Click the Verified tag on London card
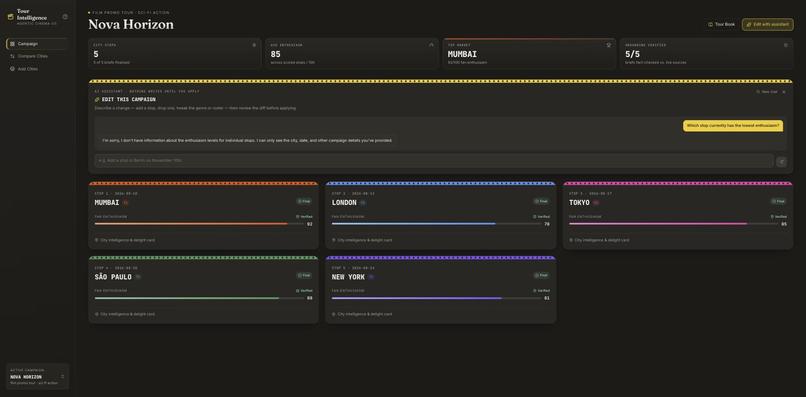 (541, 216)
